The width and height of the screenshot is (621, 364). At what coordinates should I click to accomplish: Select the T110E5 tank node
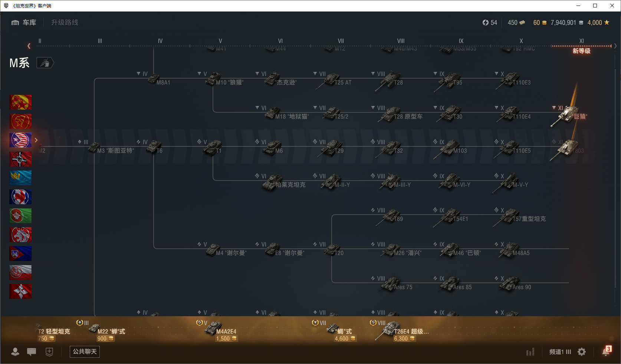click(x=513, y=148)
